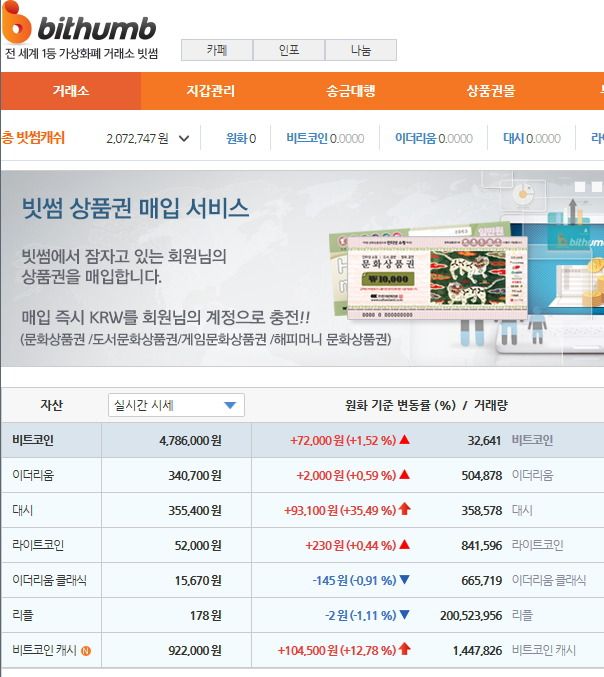The image size is (604, 677).
Task: Select the 대시 asset row name
Action: point(22,510)
